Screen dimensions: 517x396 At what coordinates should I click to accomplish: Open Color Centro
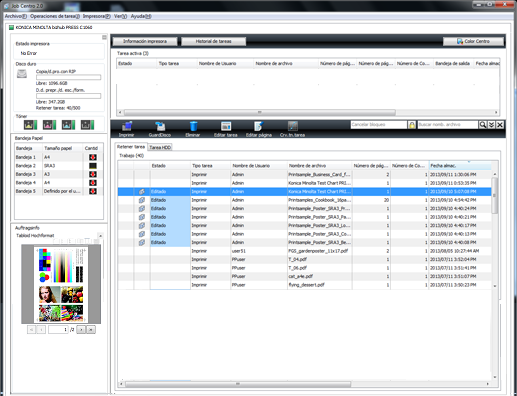coord(473,41)
